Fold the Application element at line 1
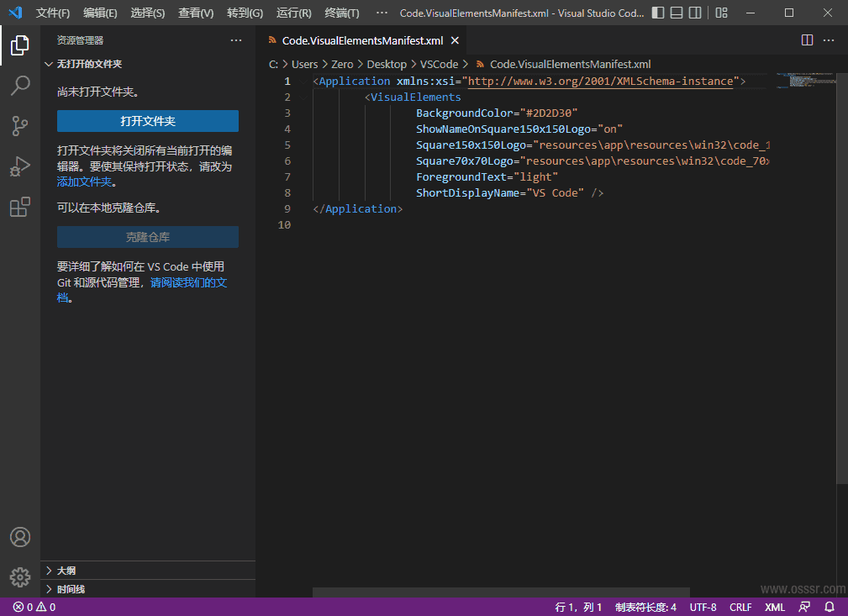 point(303,82)
